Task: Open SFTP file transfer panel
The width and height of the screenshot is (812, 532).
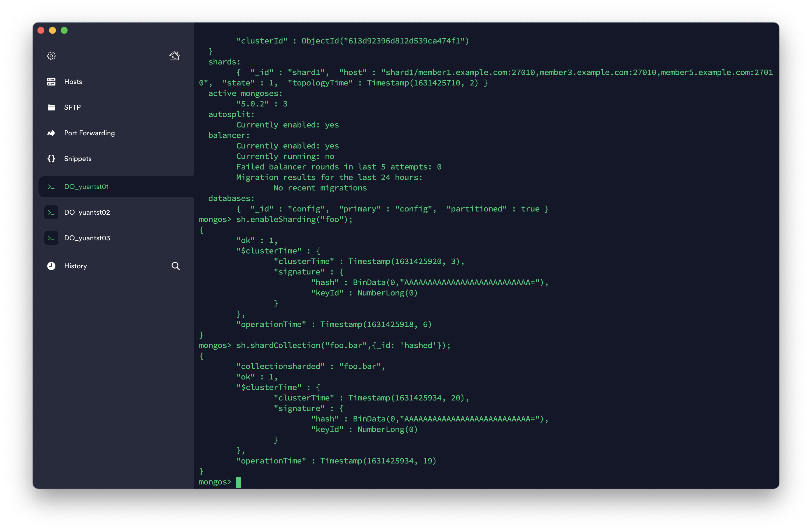Action: 71,107
